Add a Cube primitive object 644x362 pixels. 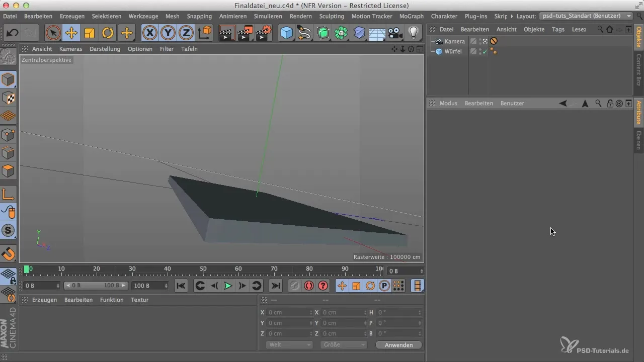pyautogui.click(x=286, y=33)
